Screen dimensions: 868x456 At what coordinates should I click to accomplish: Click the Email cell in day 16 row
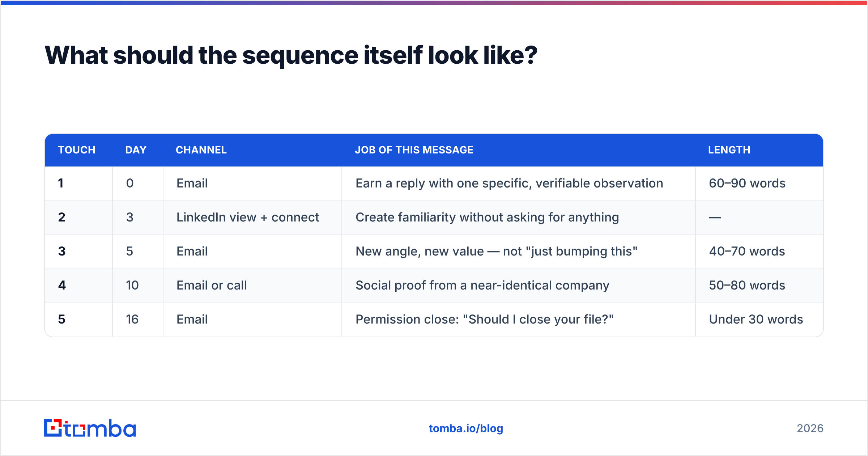click(252, 320)
